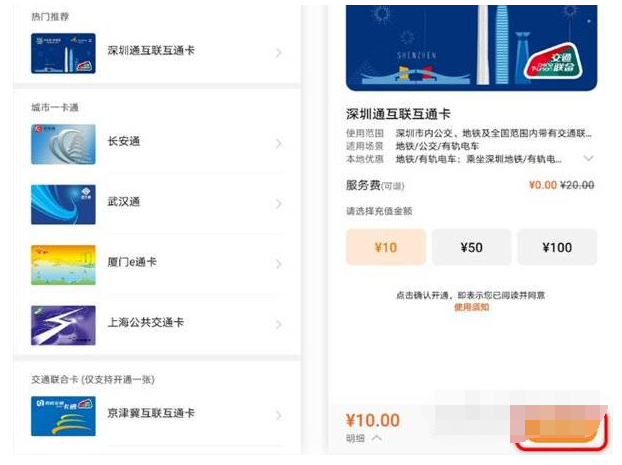Open the arrow next to 上海公共交通卡
622x465 pixels.
click(278, 325)
